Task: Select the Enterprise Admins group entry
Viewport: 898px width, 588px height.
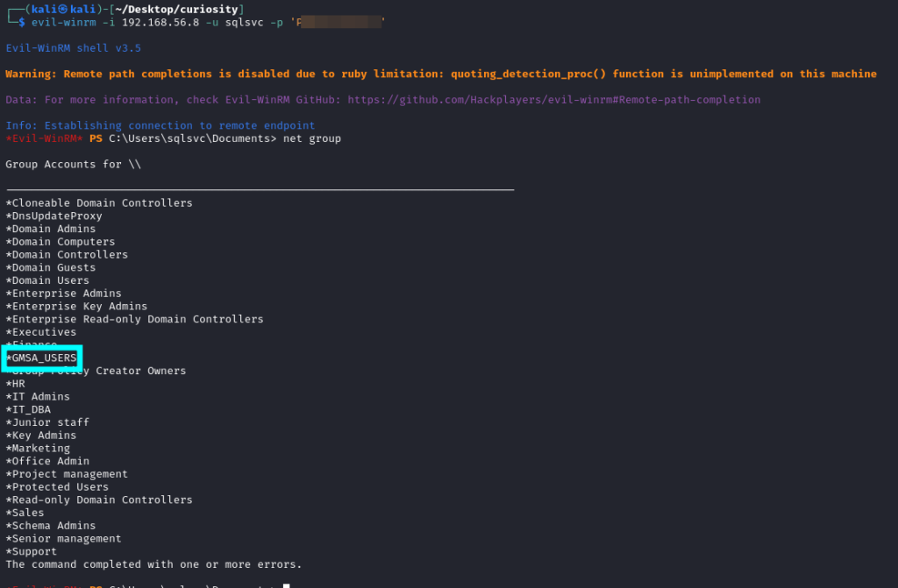Action: point(64,294)
